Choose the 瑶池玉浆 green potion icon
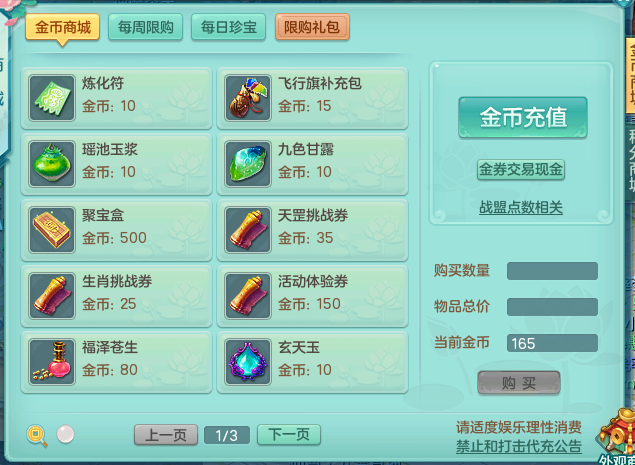The height and width of the screenshot is (465, 635). [52, 164]
